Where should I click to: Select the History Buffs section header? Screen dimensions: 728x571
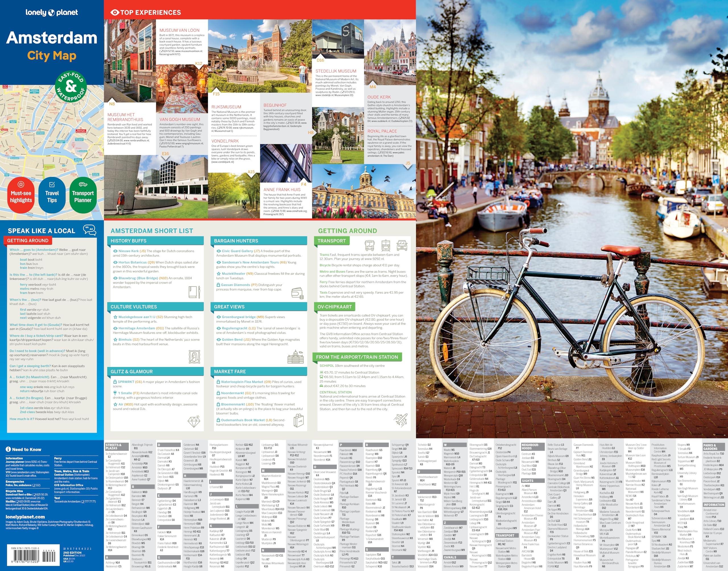129,241
